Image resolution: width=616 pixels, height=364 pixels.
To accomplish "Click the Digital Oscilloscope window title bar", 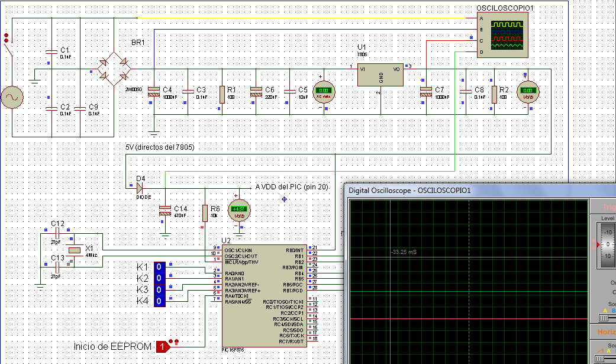I will tap(480, 191).
